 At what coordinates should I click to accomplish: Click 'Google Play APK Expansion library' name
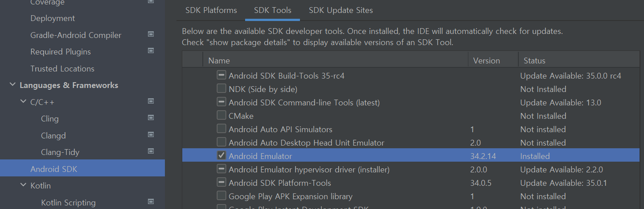pos(291,196)
